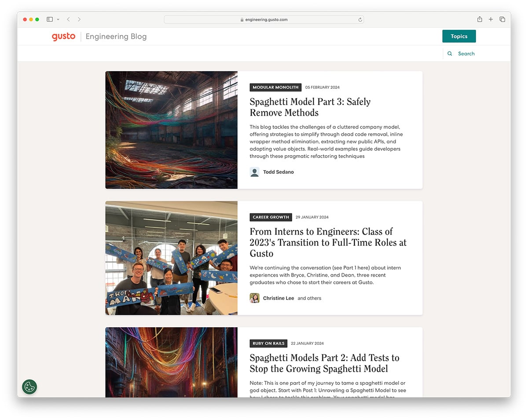Open a new Safari tab
The width and height of the screenshot is (528, 420).
(x=491, y=19)
